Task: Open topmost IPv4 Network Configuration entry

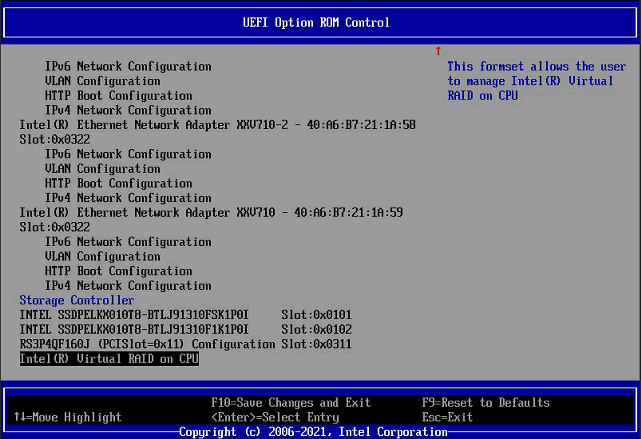Action: [x=128, y=110]
